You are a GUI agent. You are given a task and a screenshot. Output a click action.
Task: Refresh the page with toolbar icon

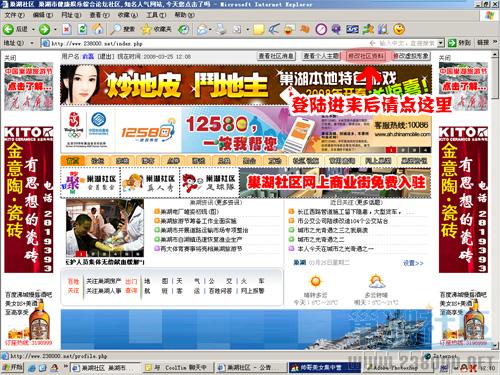coord(82,29)
